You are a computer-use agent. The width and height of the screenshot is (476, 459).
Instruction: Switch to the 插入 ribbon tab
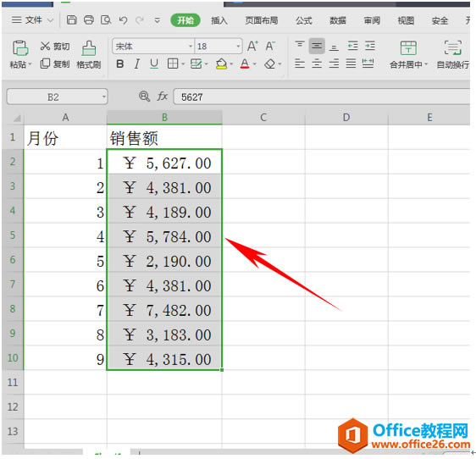[x=219, y=20]
